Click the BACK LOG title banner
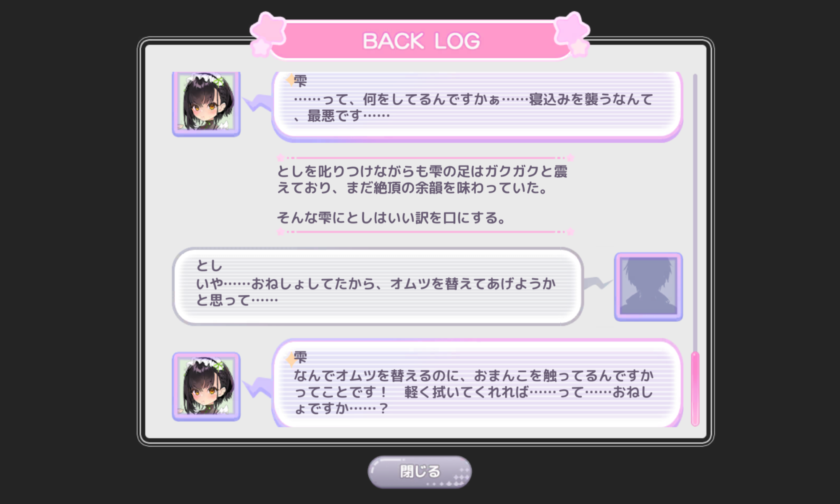 [x=420, y=40]
